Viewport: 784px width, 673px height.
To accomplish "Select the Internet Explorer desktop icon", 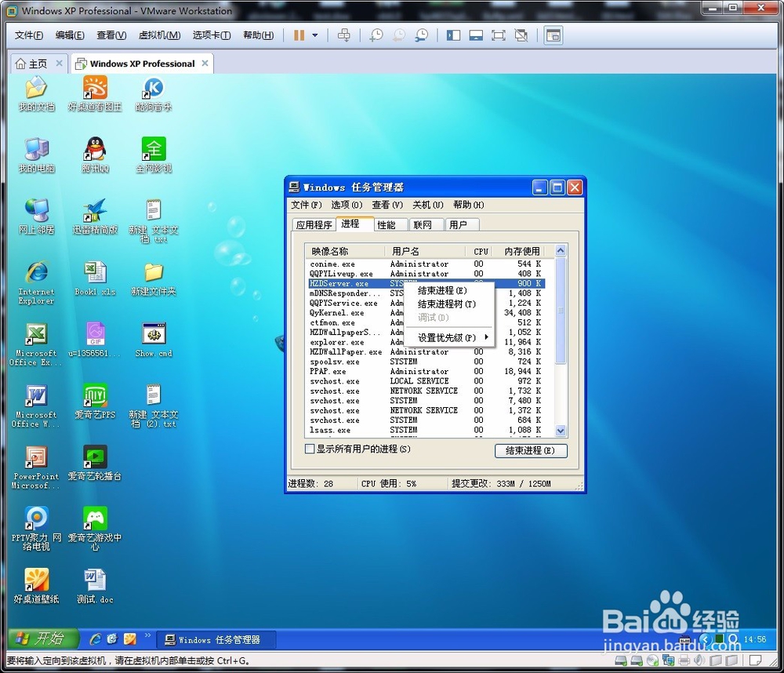I will pyautogui.click(x=37, y=282).
